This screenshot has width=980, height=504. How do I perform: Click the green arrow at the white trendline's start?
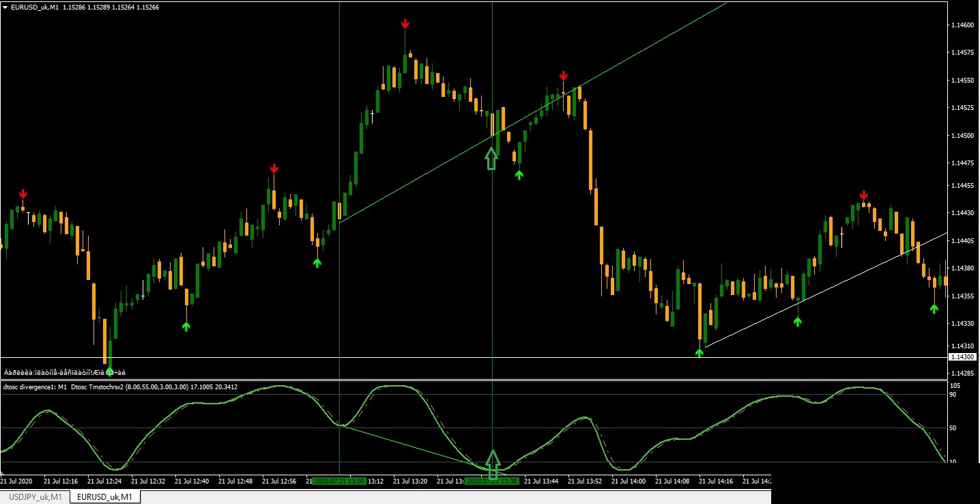point(699,352)
